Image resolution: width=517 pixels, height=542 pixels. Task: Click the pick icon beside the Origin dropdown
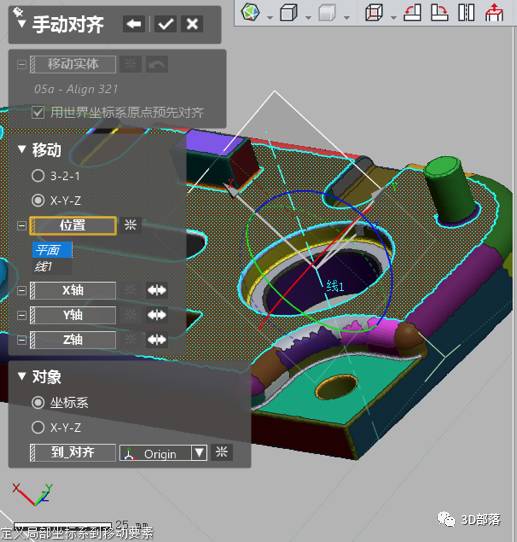pos(222,452)
